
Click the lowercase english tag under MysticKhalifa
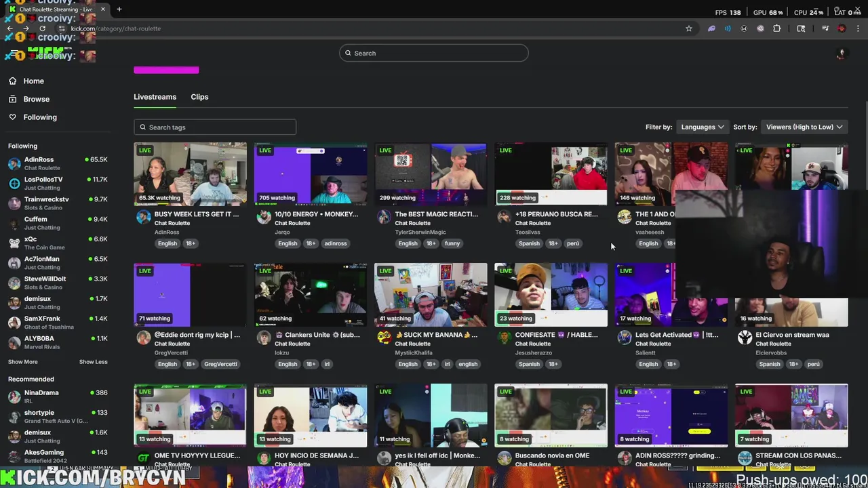point(468,364)
